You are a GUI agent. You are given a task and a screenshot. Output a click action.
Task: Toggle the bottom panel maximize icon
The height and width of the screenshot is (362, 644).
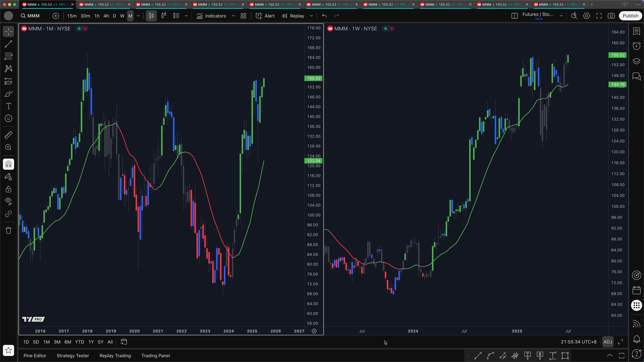622,355
